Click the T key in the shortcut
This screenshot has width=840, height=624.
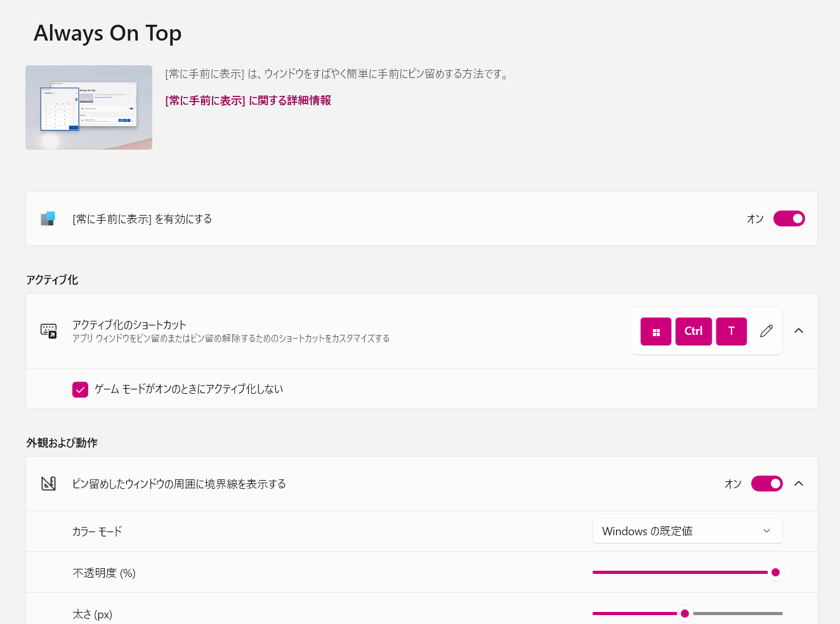point(732,332)
